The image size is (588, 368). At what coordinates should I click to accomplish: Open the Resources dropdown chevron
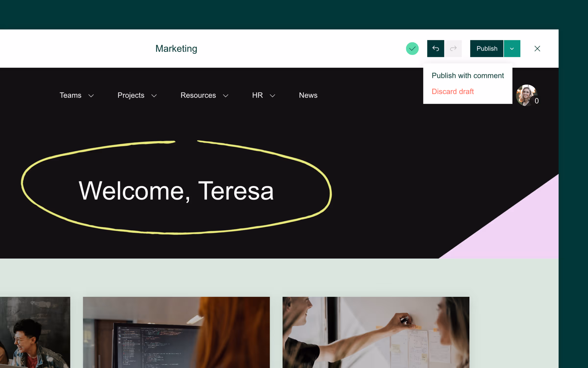point(226,96)
